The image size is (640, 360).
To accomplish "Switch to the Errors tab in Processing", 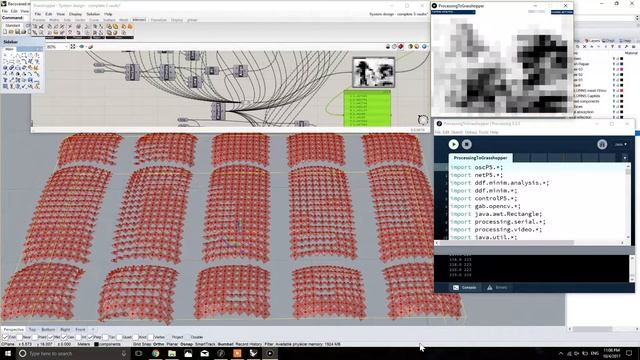I will tap(497, 287).
